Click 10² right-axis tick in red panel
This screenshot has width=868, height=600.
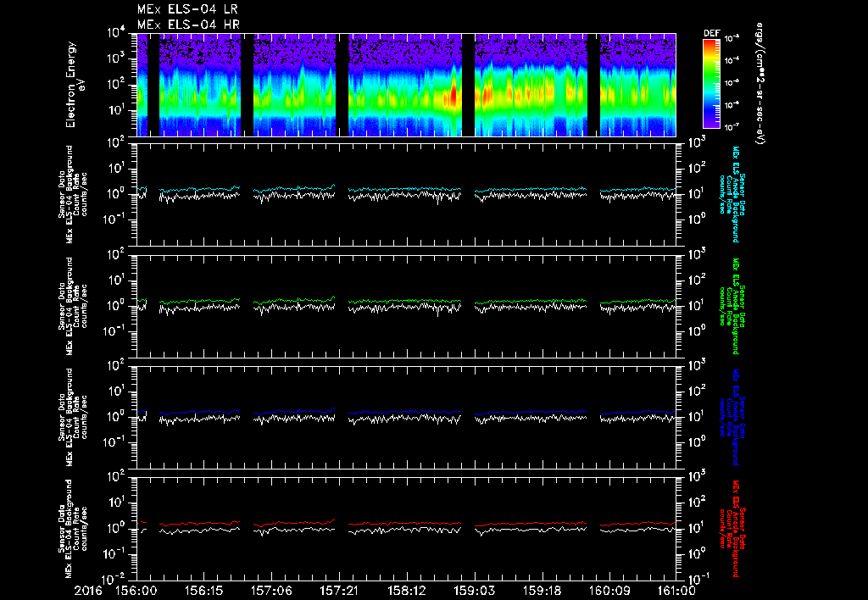(x=696, y=503)
